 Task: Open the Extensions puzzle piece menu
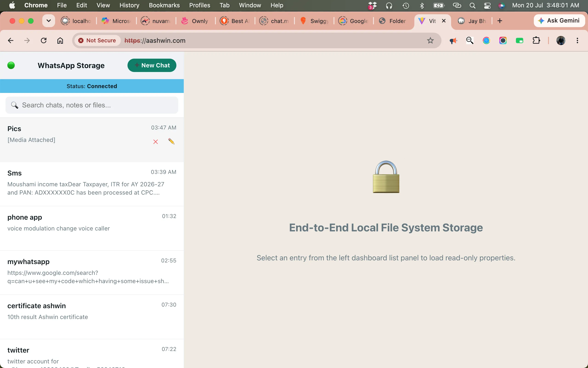tap(536, 40)
